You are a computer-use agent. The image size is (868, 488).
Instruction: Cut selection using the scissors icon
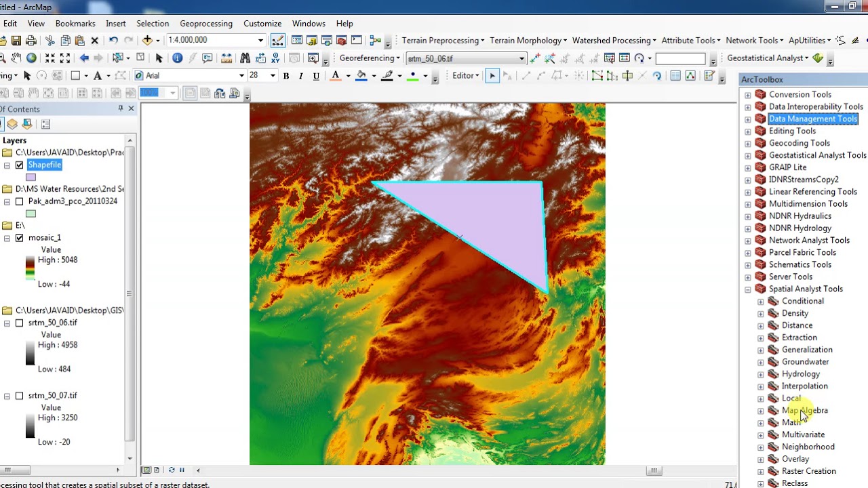pos(50,41)
